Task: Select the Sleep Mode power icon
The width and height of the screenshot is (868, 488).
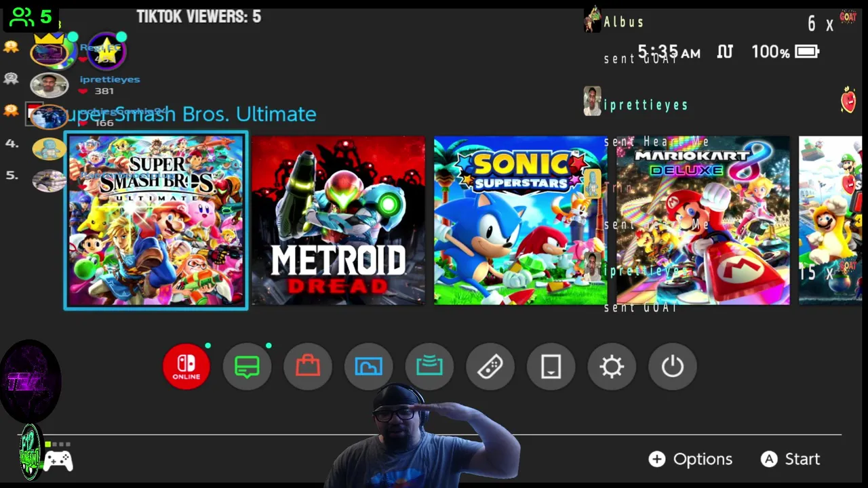Action: pos(673,367)
